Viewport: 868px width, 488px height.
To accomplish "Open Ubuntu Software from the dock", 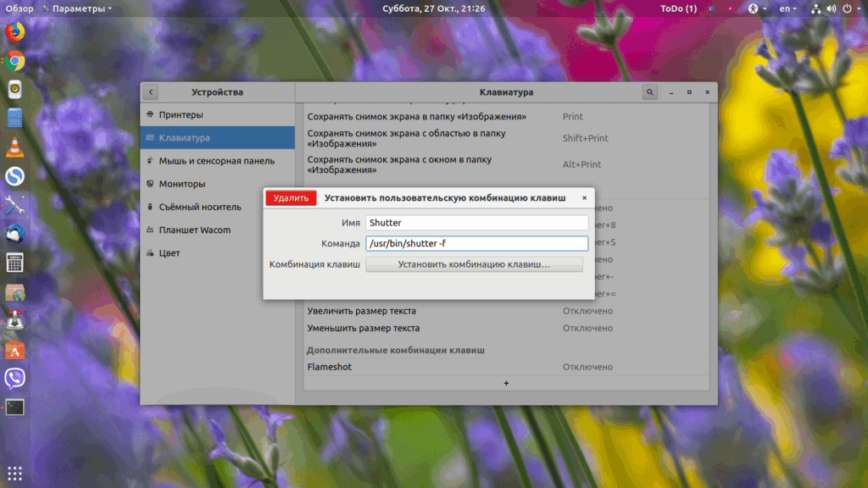I will click(x=15, y=350).
